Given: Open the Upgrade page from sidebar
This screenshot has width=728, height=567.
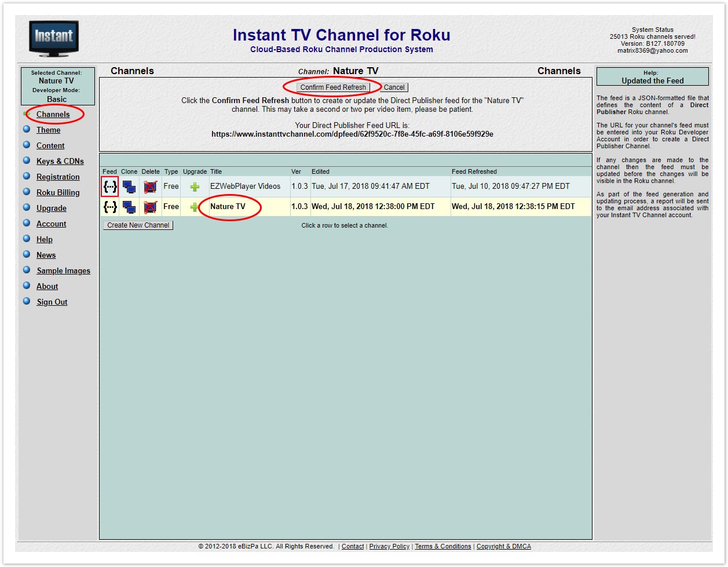Looking at the screenshot, I should tap(52, 208).
